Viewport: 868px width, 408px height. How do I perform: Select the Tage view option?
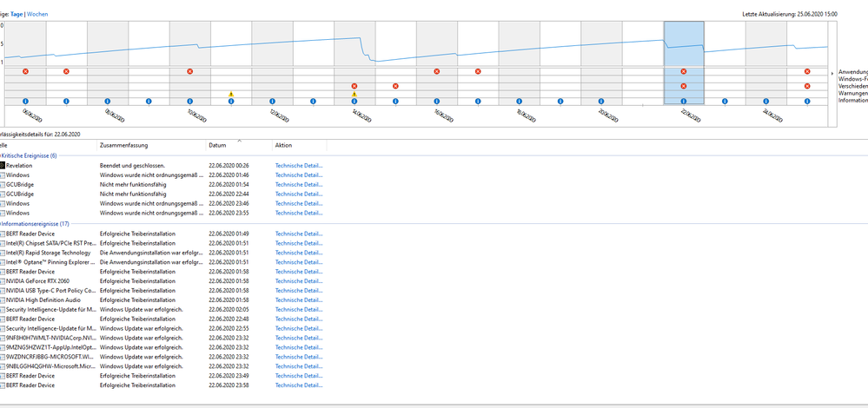click(17, 15)
